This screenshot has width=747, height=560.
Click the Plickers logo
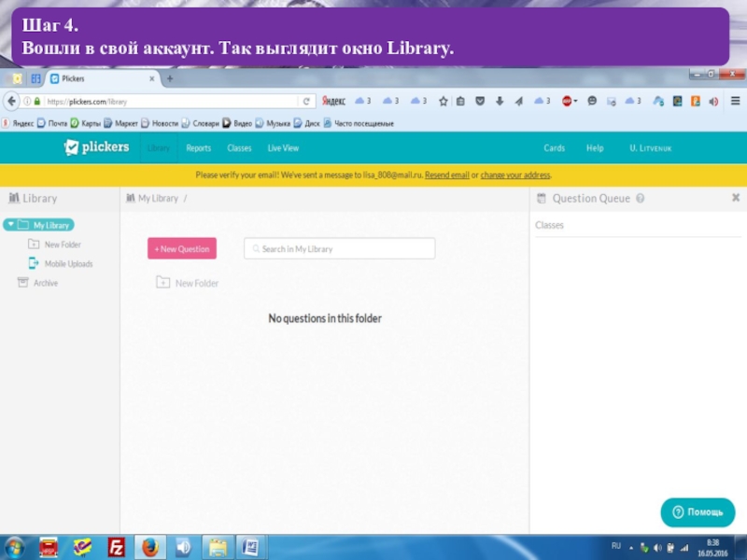(x=96, y=147)
